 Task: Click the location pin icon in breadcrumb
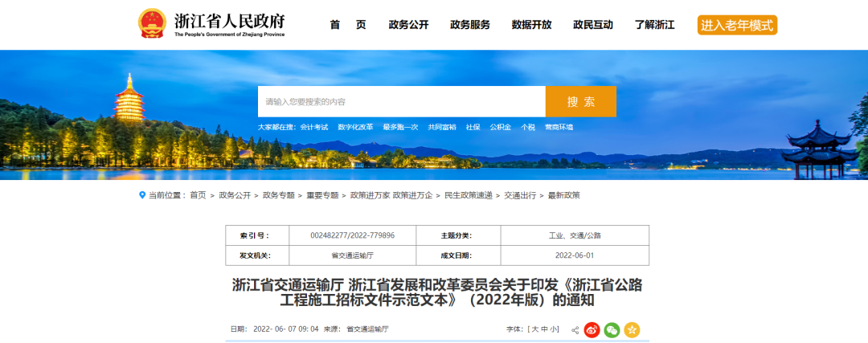tap(142, 195)
